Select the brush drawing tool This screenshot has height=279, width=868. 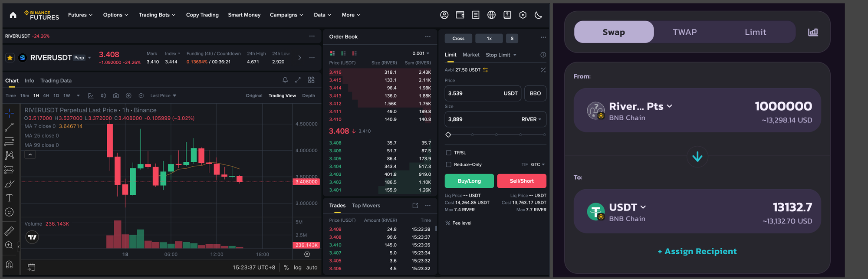coord(9,184)
